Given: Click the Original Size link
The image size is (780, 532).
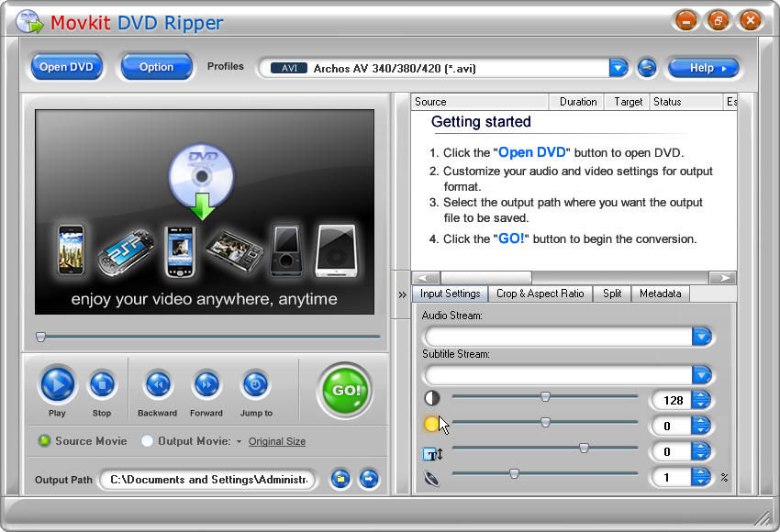Looking at the screenshot, I should pyautogui.click(x=277, y=441).
